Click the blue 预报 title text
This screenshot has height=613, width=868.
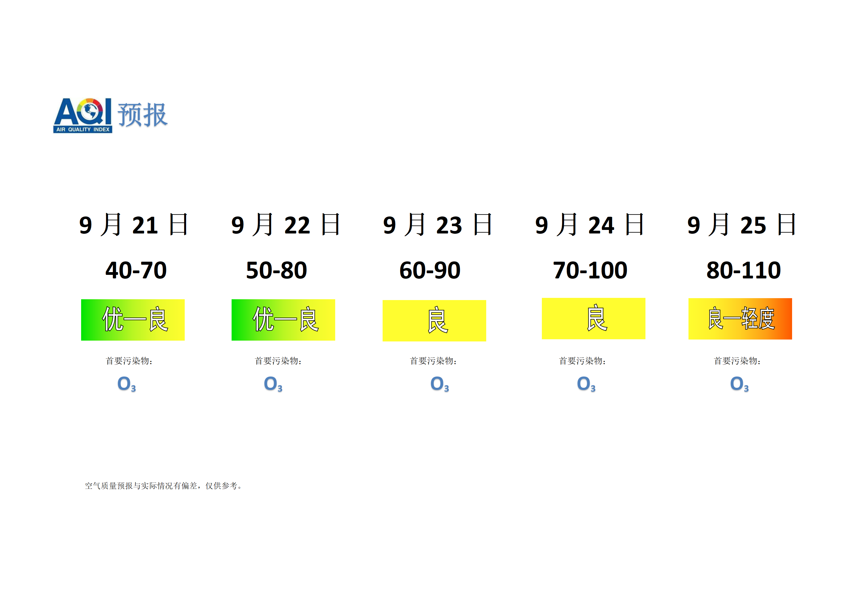point(143,115)
